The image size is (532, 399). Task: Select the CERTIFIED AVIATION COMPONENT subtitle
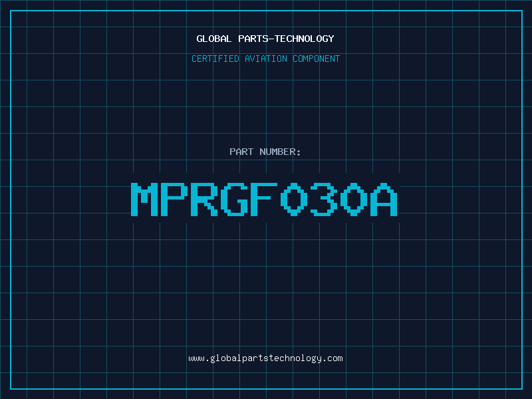pos(265,59)
